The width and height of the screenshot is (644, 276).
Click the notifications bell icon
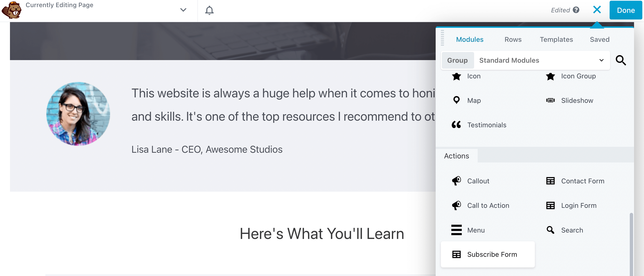click(209, 10)
